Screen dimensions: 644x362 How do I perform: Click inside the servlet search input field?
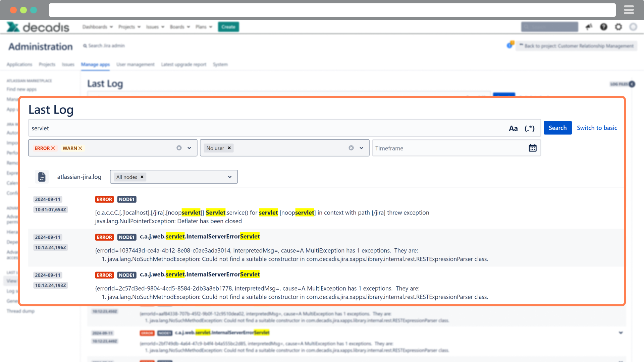235,128
